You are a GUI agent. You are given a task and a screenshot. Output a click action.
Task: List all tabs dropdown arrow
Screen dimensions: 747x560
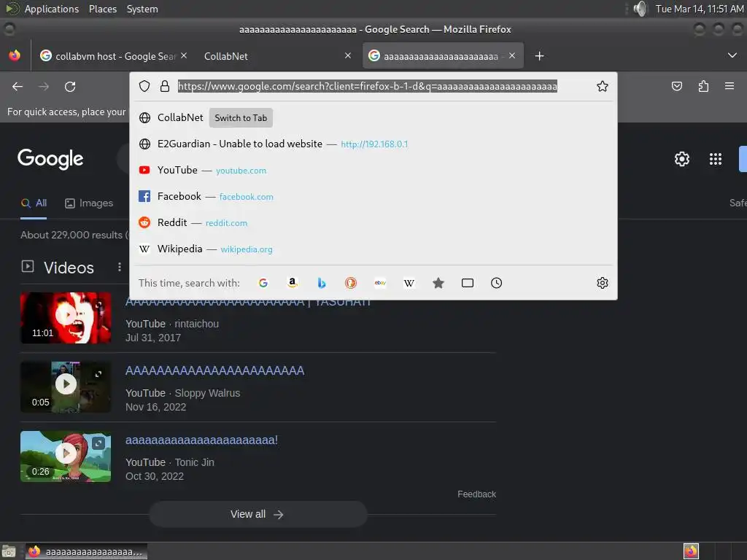pos(732,55)
